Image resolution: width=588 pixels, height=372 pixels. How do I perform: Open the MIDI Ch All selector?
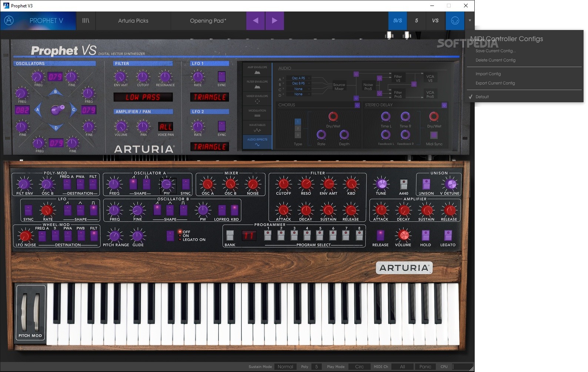[402, 366]
